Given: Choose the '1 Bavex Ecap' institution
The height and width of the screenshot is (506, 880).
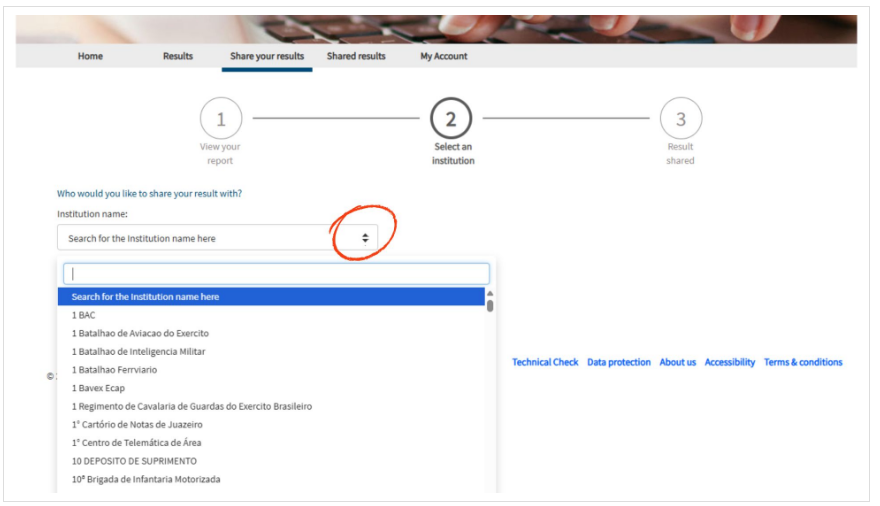Looking at the screenshot, I should (x=98, y=388).
